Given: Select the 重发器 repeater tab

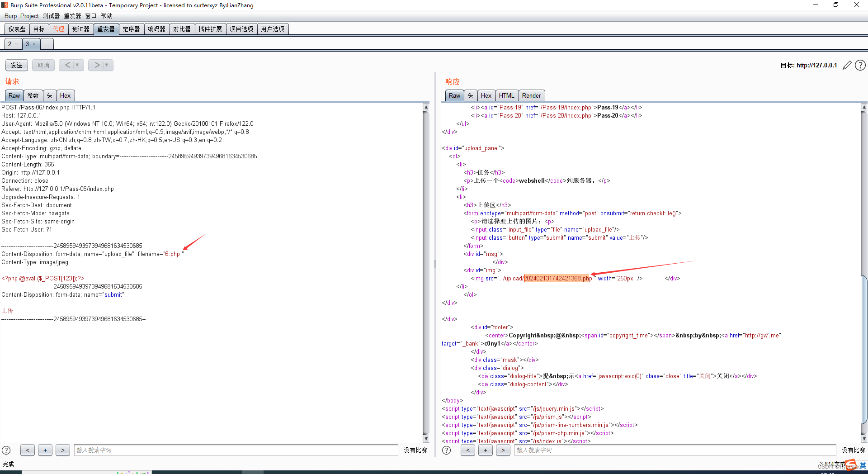Looking at the screenshot, I should coord(106,29).
